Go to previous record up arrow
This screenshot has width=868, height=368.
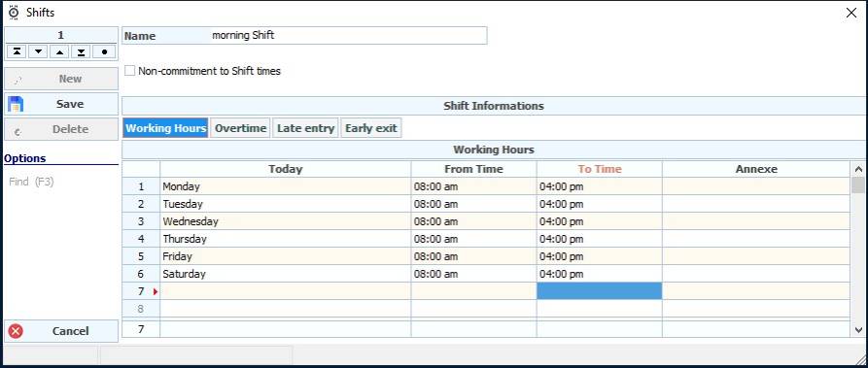tap(60, 52)
